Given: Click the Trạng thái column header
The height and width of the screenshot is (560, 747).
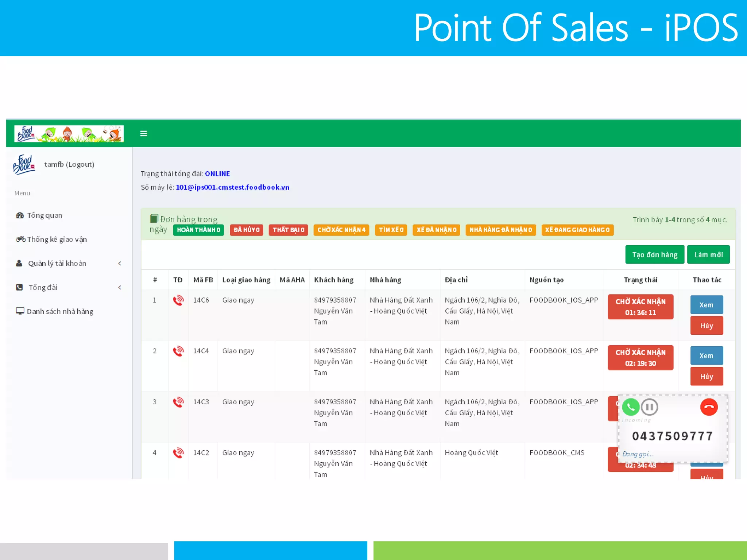Looking at the screenshot, I should (x=640, y=280).
